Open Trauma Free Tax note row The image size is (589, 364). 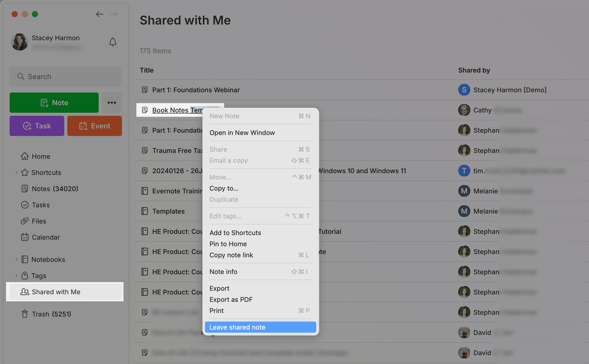pos(177,151)
